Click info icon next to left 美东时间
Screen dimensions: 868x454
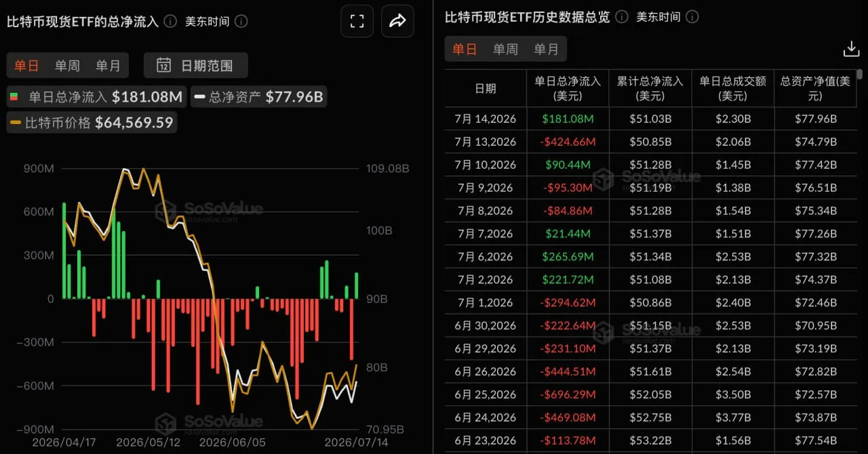[241, 21]
